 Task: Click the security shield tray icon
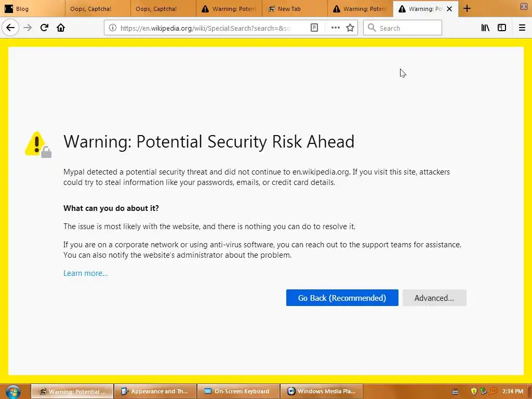coord(474,391)
